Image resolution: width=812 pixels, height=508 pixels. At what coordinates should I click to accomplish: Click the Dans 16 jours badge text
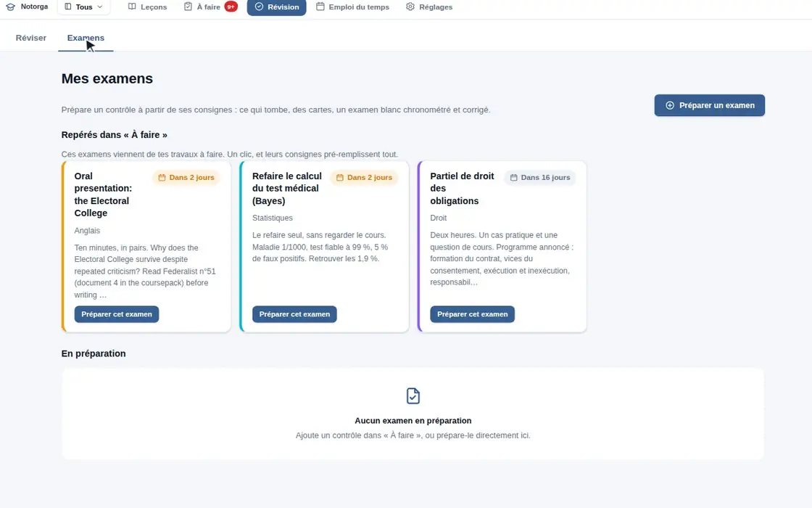(x=545, y=177)
